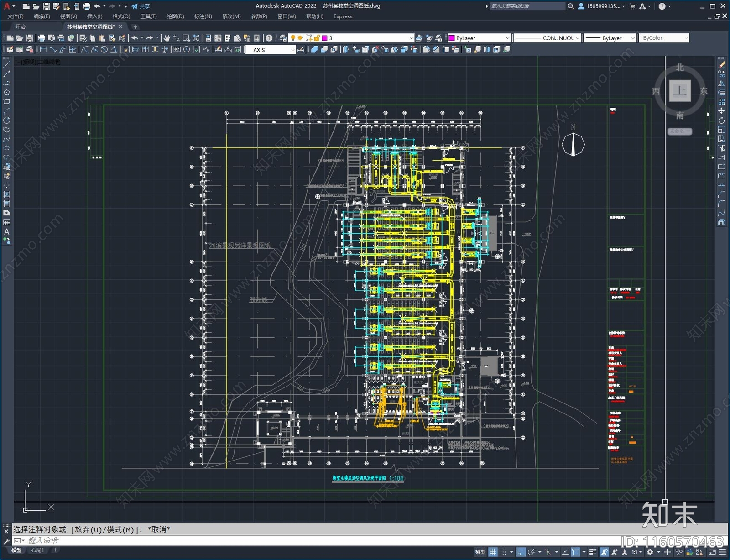Open the 视图(V) menu
730x560 pixels.
click(68, 16)
